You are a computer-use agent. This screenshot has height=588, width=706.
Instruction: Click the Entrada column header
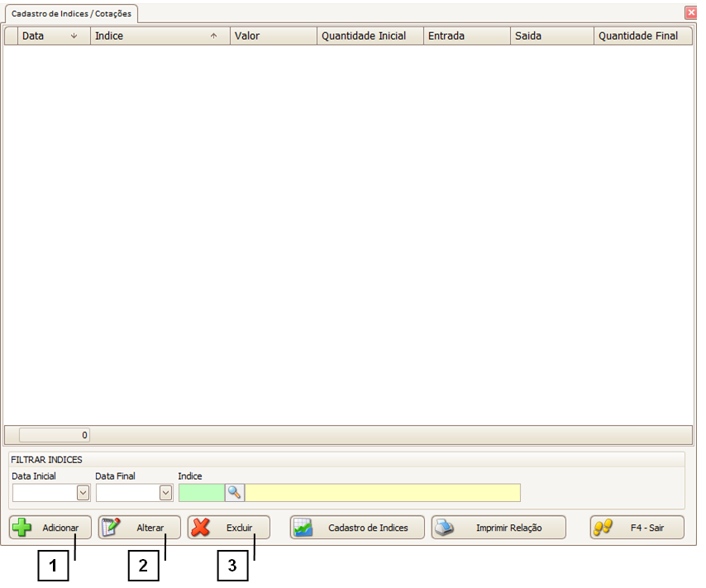[466, 36]
